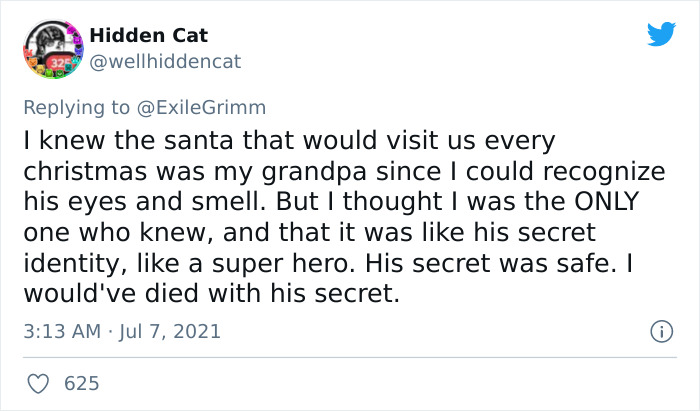Image resolution: width=700 pixels, height=411 pixels.
Task: View the 625 likes count
Action: click(80, 383)
